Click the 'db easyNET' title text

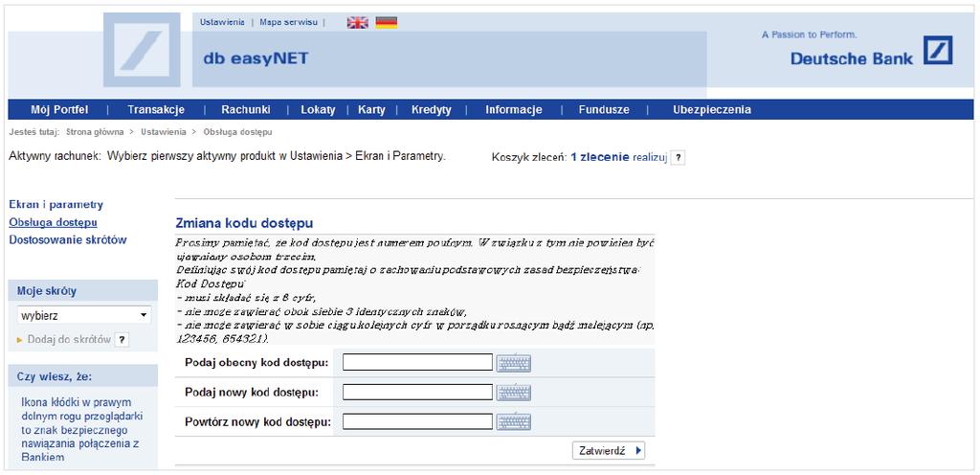point(256,59)
